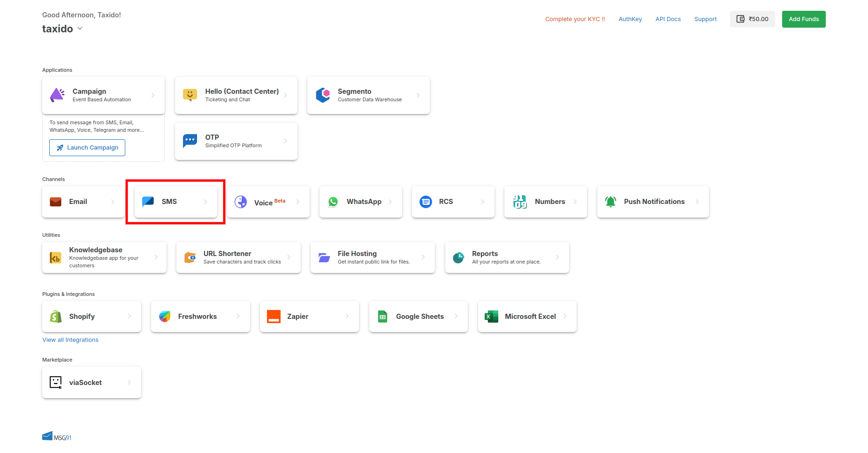Open the WhatsApp channel icon
The image size is (868, 453).
[x=333, y=202]
